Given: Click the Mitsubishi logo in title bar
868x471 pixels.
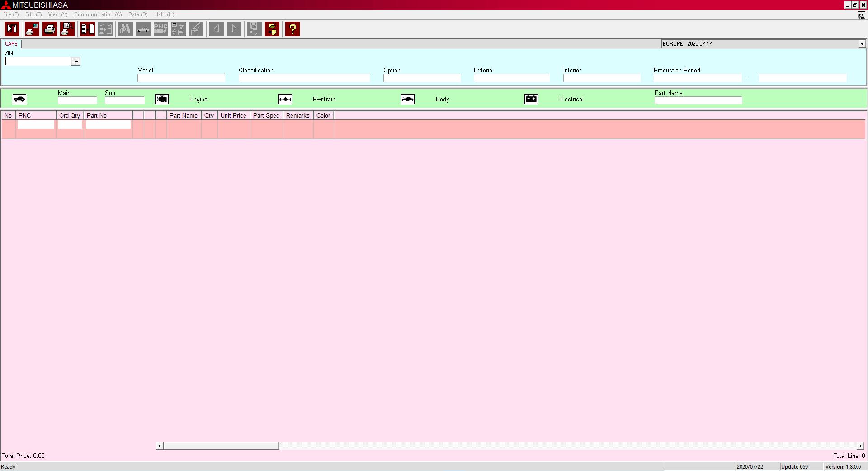Looking at the screenshot, I should (6, 5).
